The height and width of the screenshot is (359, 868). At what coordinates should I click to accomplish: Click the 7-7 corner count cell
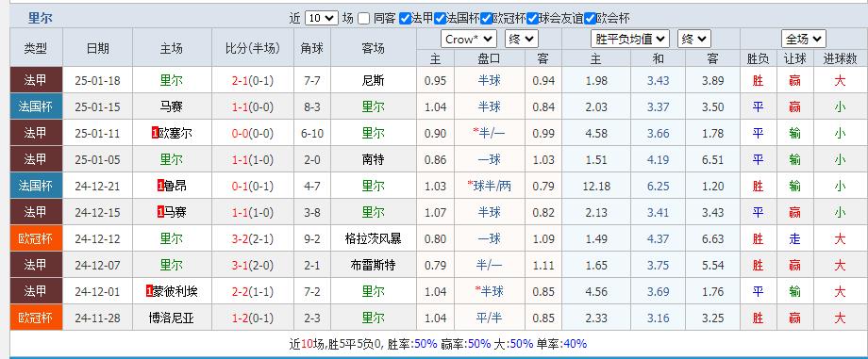(312, 81)
